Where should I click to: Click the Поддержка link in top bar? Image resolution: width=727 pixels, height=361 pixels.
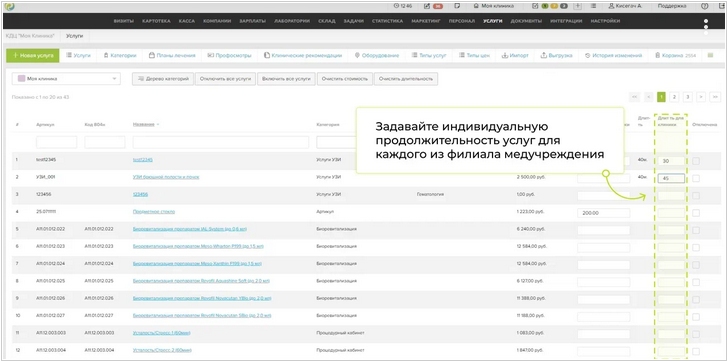pyautogui.click(x=672, y=6)
